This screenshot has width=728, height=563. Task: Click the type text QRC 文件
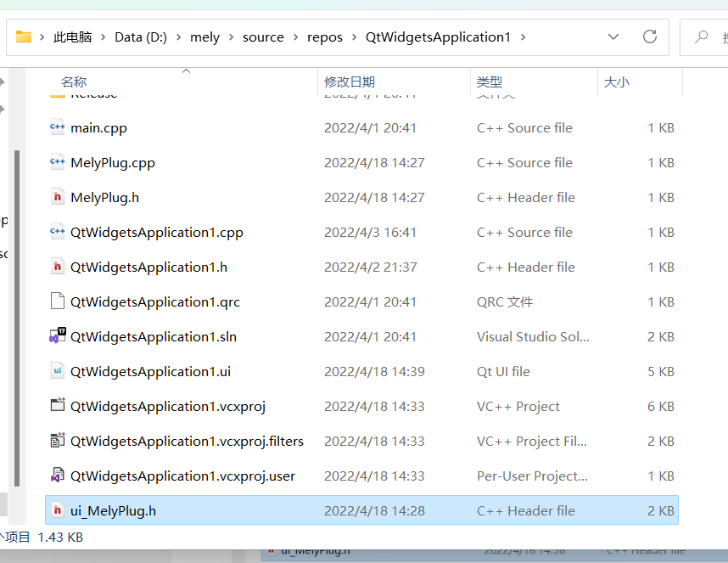pos(505,302)
